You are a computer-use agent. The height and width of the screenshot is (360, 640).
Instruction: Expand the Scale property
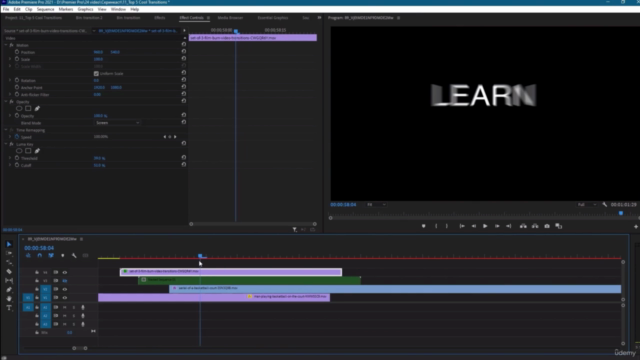10,59
